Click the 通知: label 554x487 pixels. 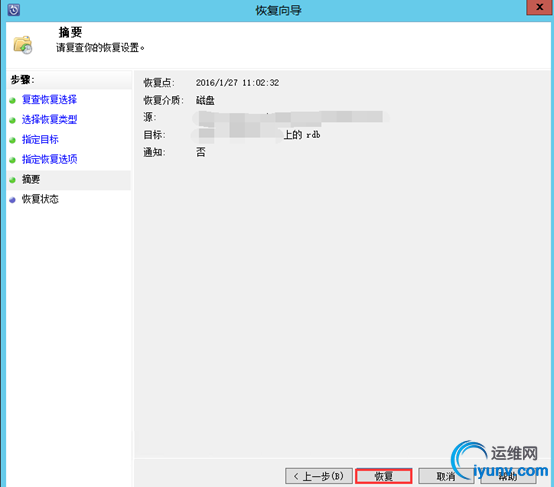(154, 152)
